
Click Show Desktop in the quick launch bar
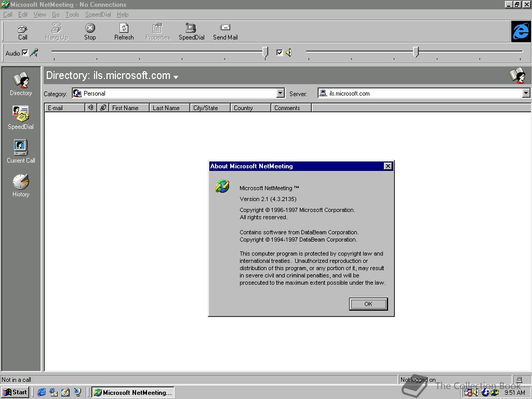point(65,392)
